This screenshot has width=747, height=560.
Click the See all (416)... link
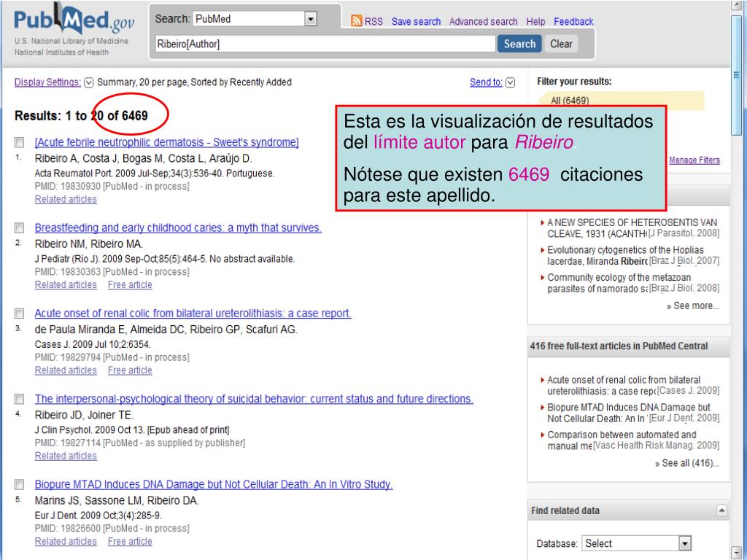pyautogui.click(x=687, y=463)
